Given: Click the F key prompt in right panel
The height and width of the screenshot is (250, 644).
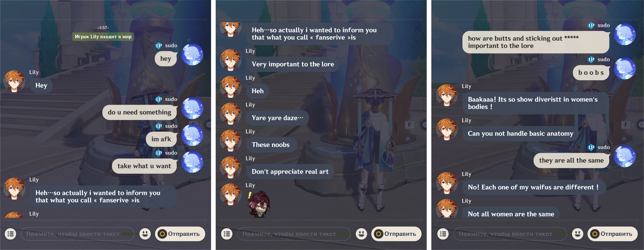Looking at the screenshot, I should click(x=626, y=125).
